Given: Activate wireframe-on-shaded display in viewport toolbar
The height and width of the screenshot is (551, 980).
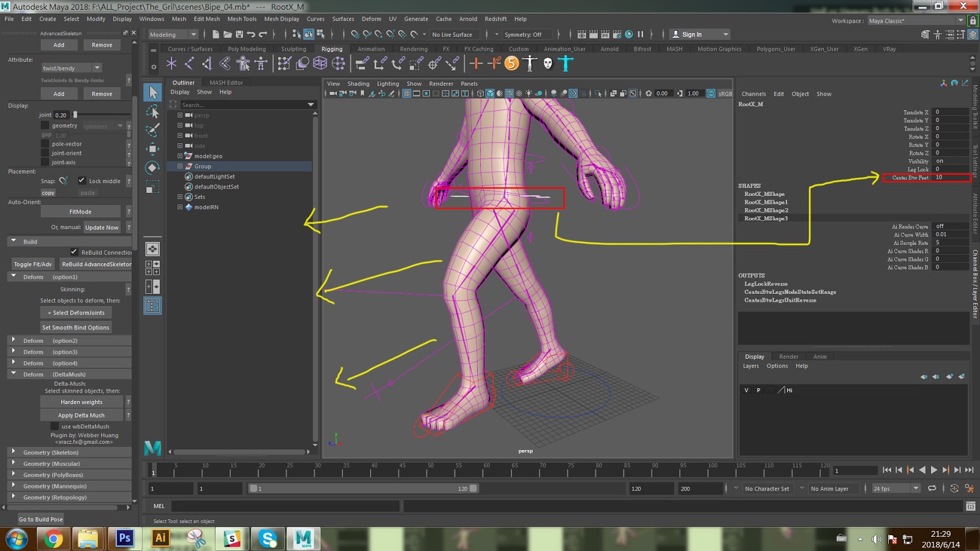Looking at the screenshot, I should pyautogui.click(x=510, y=93).
